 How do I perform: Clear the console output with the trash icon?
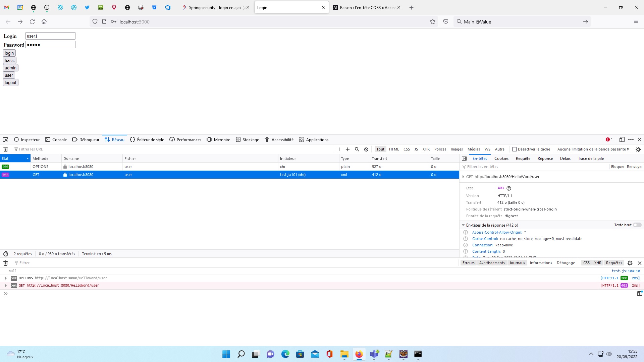(x=5, y=263)
